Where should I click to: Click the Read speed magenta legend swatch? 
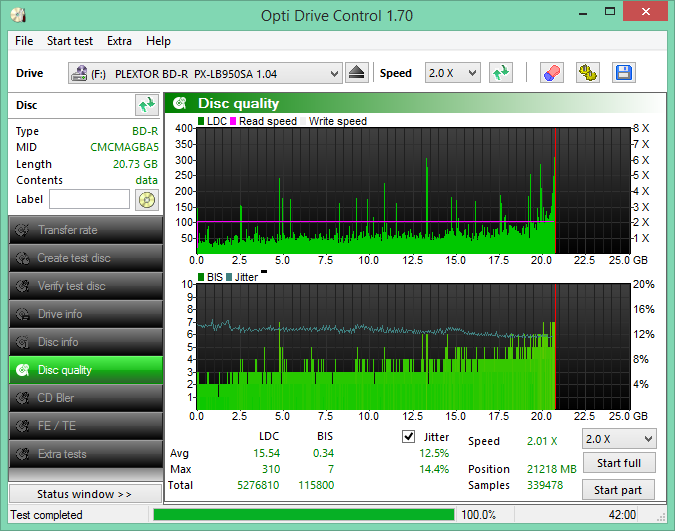(x=233, y=121)
